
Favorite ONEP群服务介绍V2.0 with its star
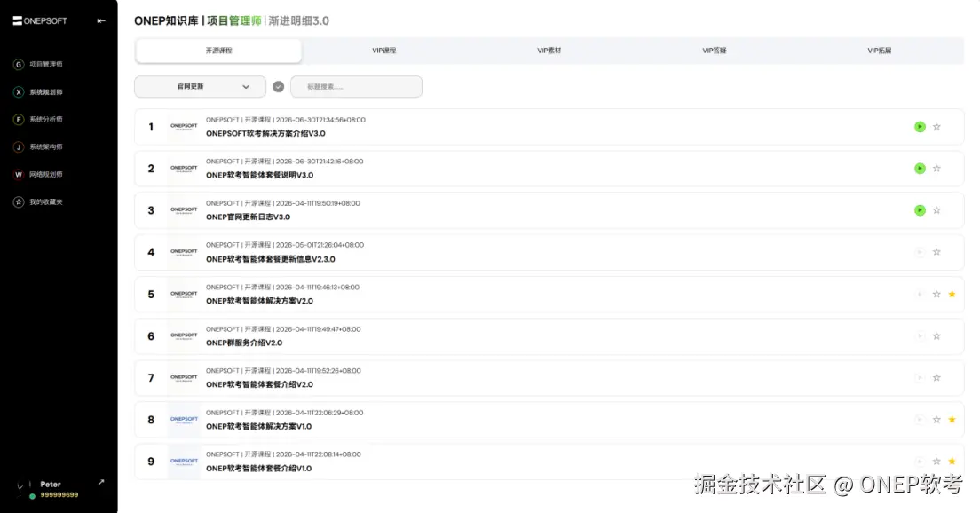937,335
